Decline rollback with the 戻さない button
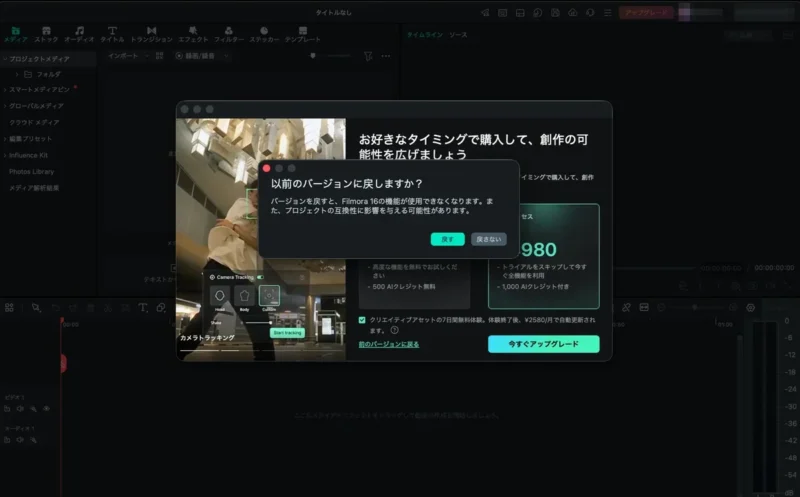 pos(489,239)
